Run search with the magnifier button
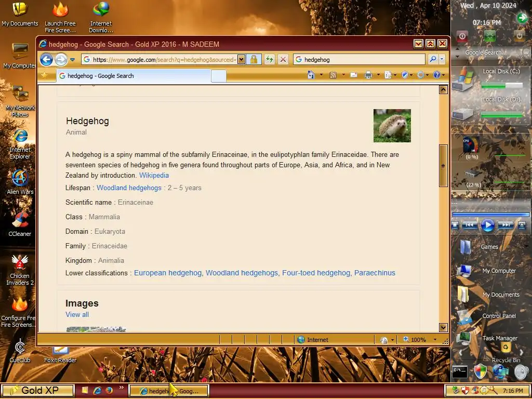Screen dimensions: 532x399 point(433,59)
